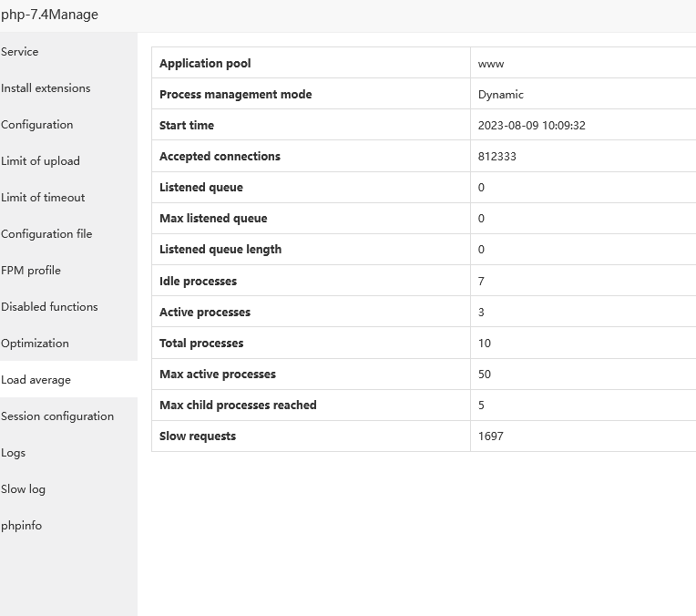Viewport: 696px width, 616px height.
Task: Click the Application pool www value
Action: (491, 64)
